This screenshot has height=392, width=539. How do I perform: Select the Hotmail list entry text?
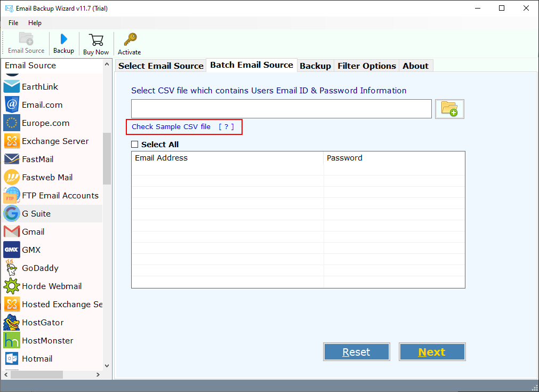click(x=37, y=358)
